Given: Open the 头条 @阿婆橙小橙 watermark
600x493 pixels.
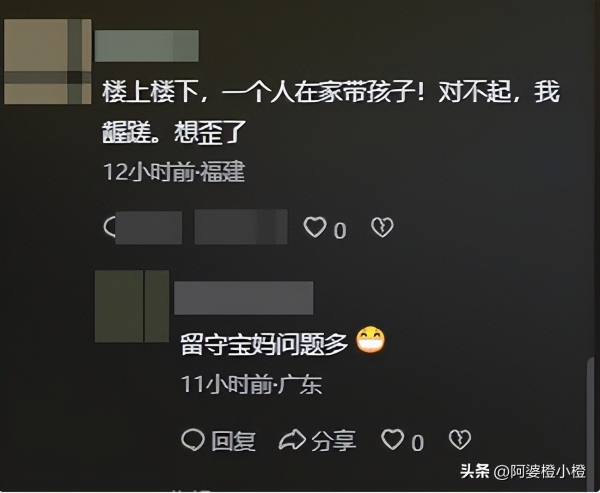Looking at the screenshot, I should pos(522,471).
